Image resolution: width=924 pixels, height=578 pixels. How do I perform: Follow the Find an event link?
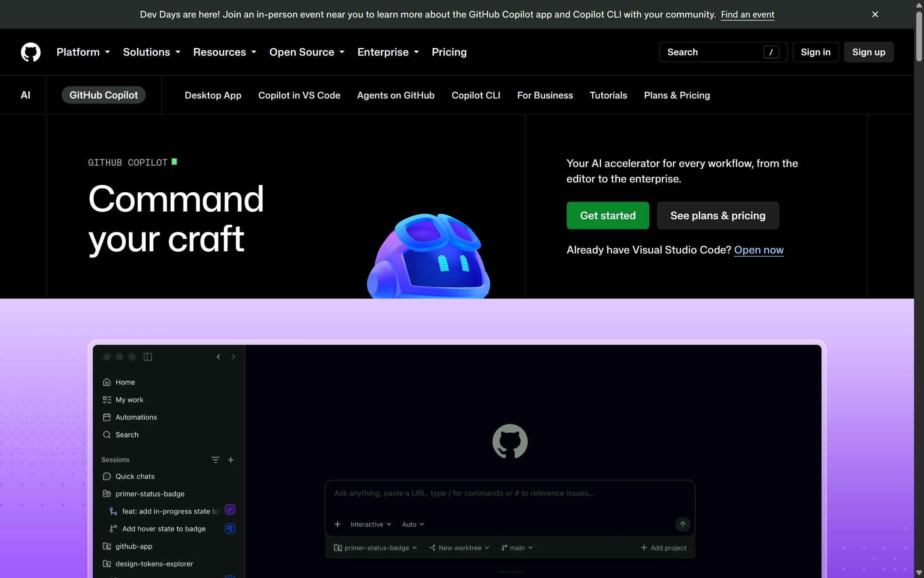(x=747, y=15)
